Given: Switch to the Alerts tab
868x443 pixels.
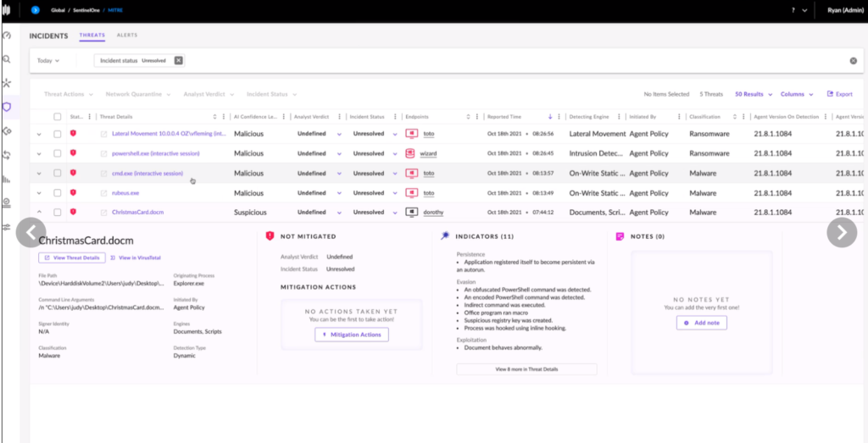Looking at the screenshot, I should point(127,36).
